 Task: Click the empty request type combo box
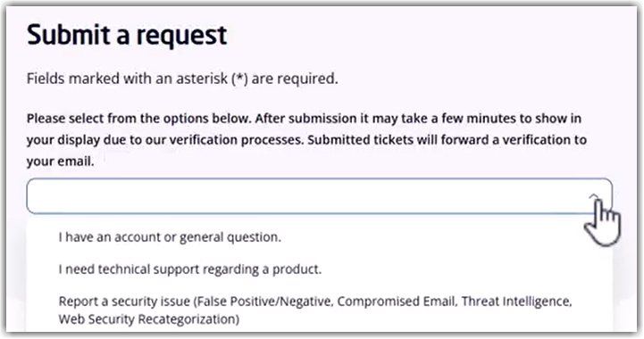(x=319, y=196)
